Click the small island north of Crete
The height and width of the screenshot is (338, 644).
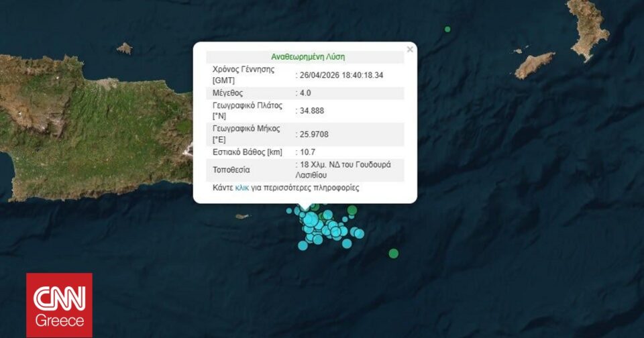(124, 48)
